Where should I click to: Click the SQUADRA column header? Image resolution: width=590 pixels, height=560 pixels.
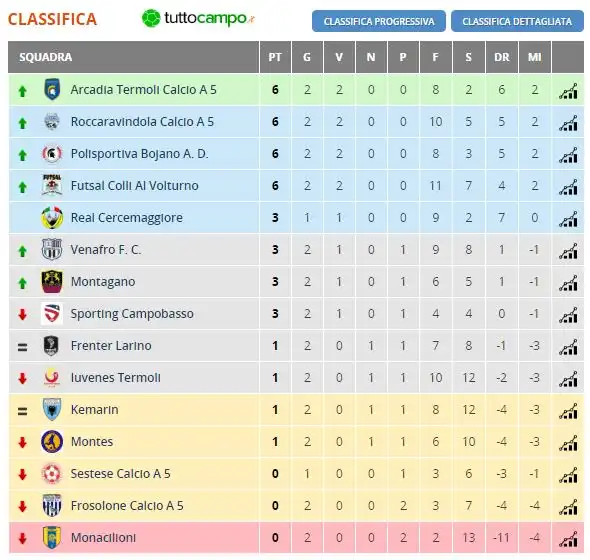tap(46, 57)
